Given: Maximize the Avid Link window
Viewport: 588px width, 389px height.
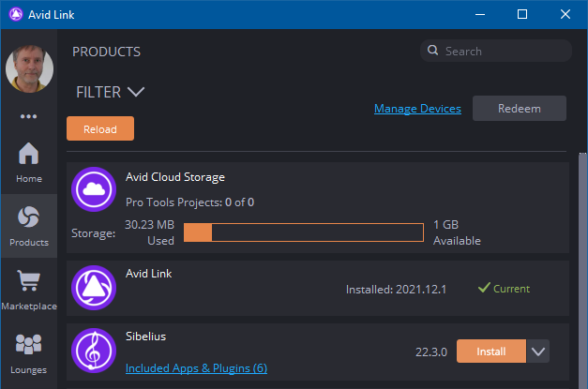Looking at the screenshot, I should pyautogui.click(x=522, y=15).
